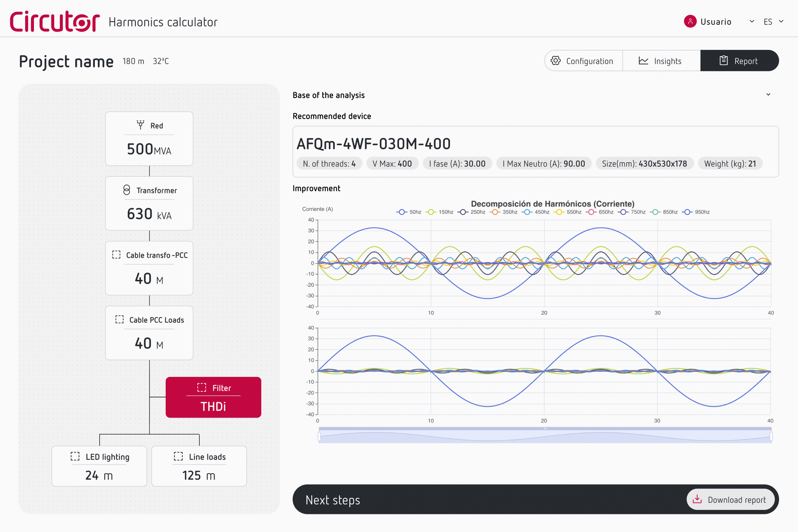The image size is (798, 532).
Task: Click the Cable transfo-PCC cable icon
Action: tap(116, 254)
